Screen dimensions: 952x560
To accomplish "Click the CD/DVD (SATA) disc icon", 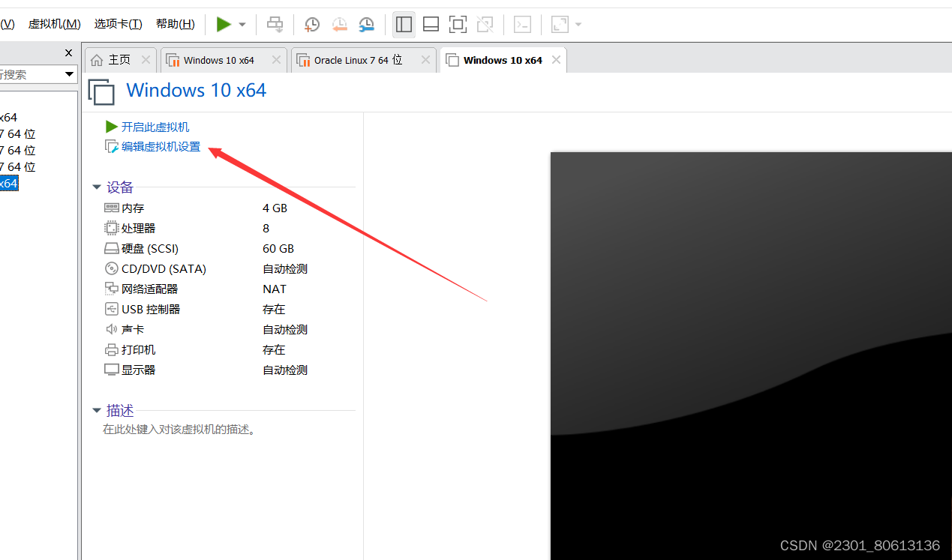I will [x=112, y=268].
